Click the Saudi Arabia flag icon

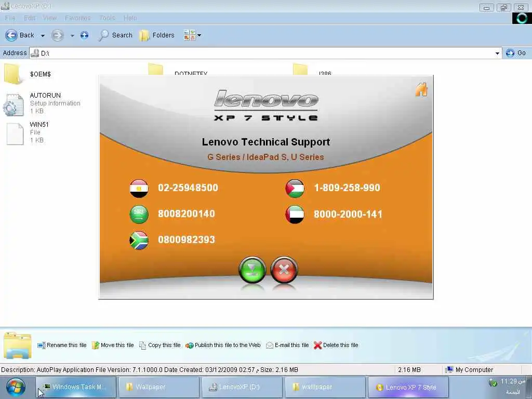click(x=139, y=215)
